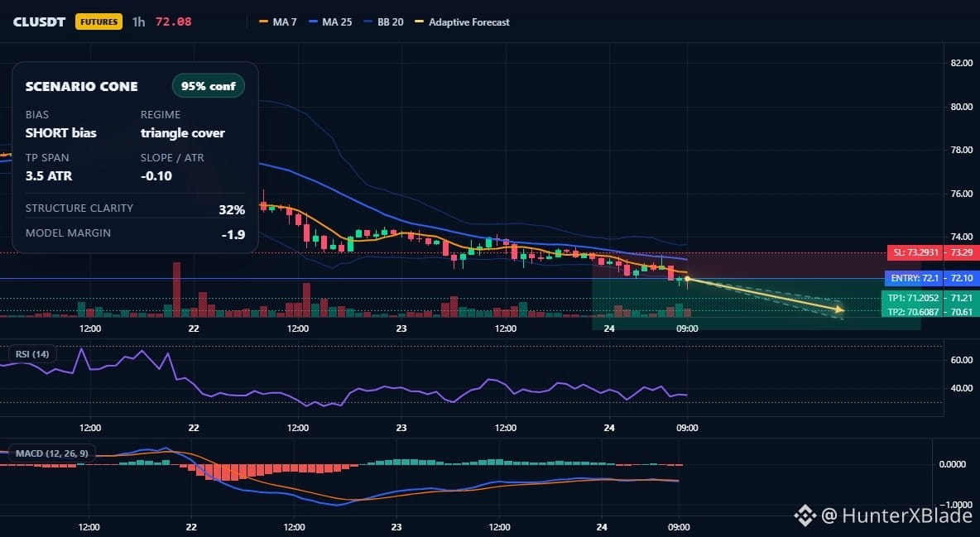Click the 60.00 RSI axis label
The height and width of the screenshot is (537, 980).
pos(961,359)
